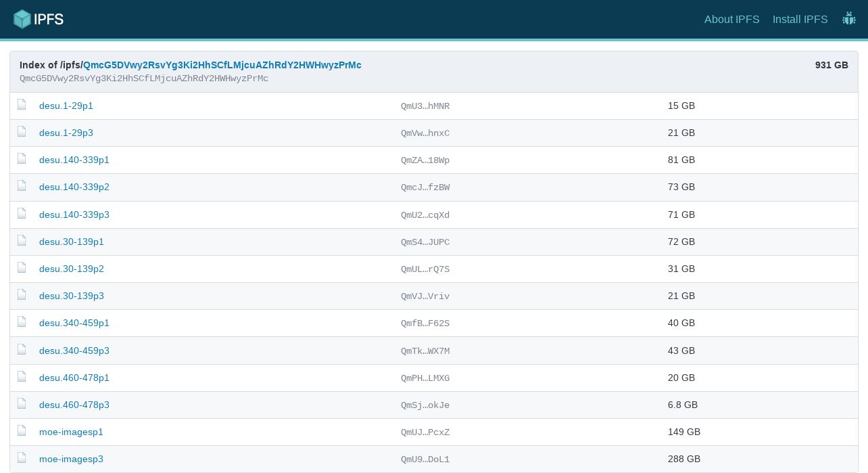Screen dimensions: 868x473
Task: Open file desu.1-29p1
Action: (x=66, y=106)
